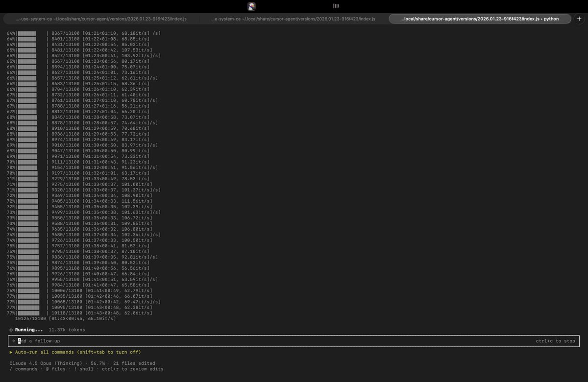Click the 'ctrl+c to stop' hint
The width and height of the screenshot is (588, 382).
pos(555,341)
